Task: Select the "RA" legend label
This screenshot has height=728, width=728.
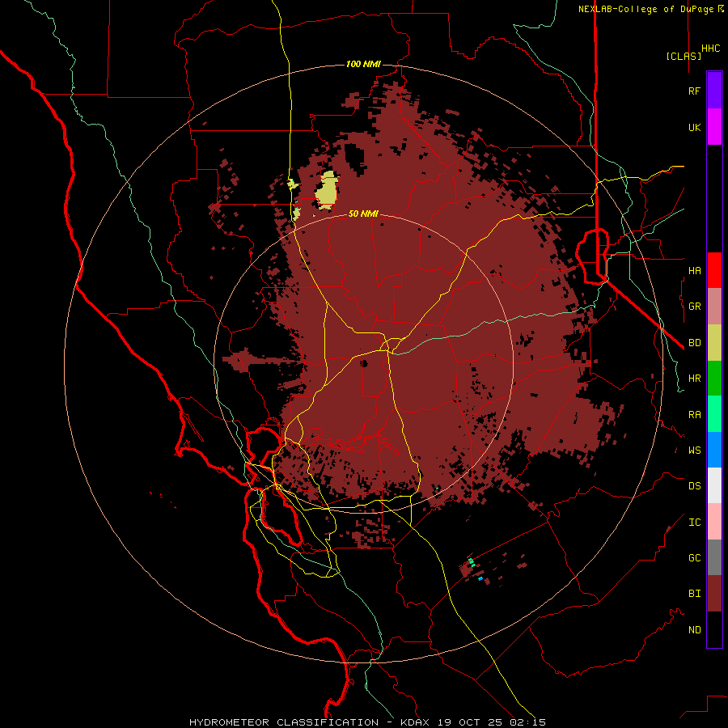Action: tap(694, 414)
